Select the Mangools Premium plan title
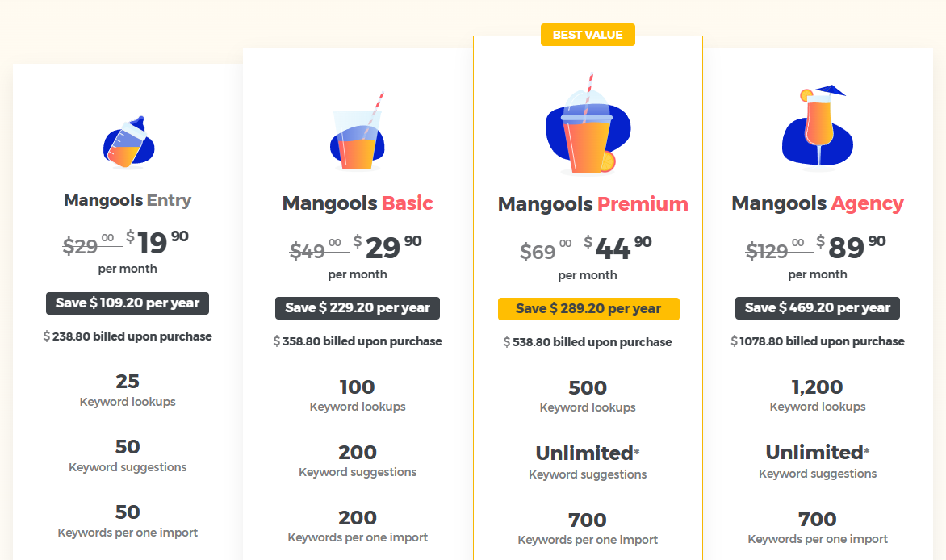This screenshot has width=946, height=560. [592, 204]
